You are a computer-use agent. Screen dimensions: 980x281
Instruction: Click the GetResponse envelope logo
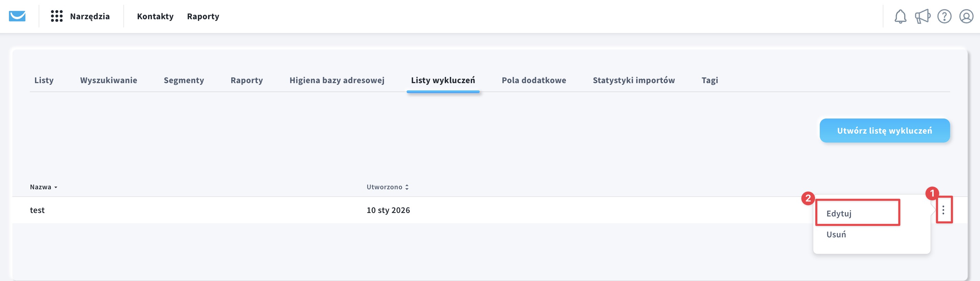point(17,16)
